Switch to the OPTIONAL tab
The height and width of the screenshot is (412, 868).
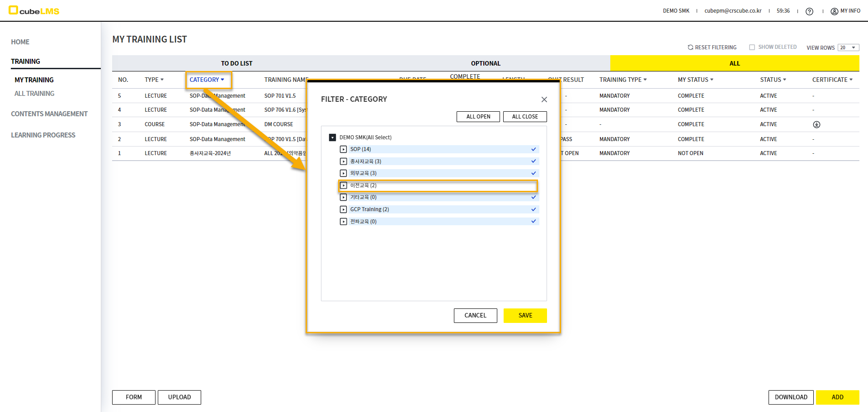coord(486,63)
